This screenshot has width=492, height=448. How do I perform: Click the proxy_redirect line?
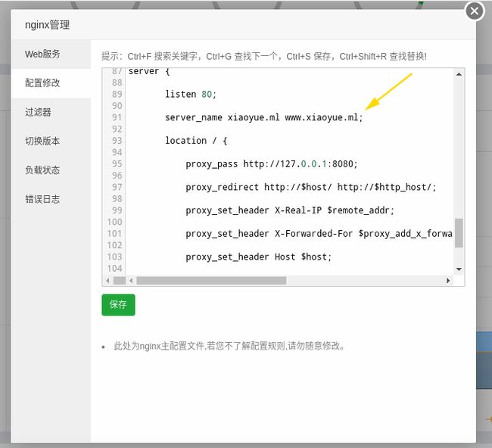[310, 187]
